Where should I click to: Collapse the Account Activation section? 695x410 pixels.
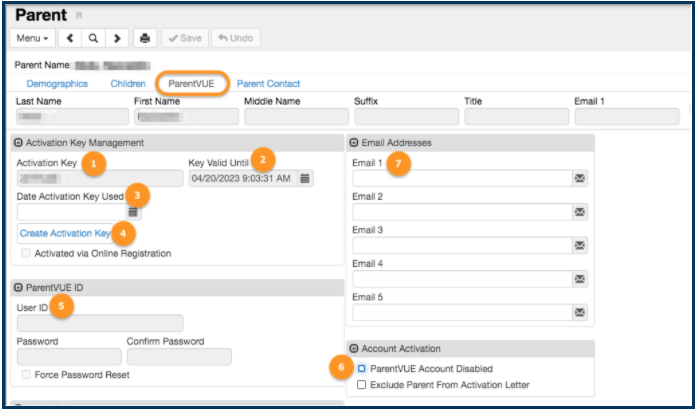pyautogui.click(x=355, y=347)
